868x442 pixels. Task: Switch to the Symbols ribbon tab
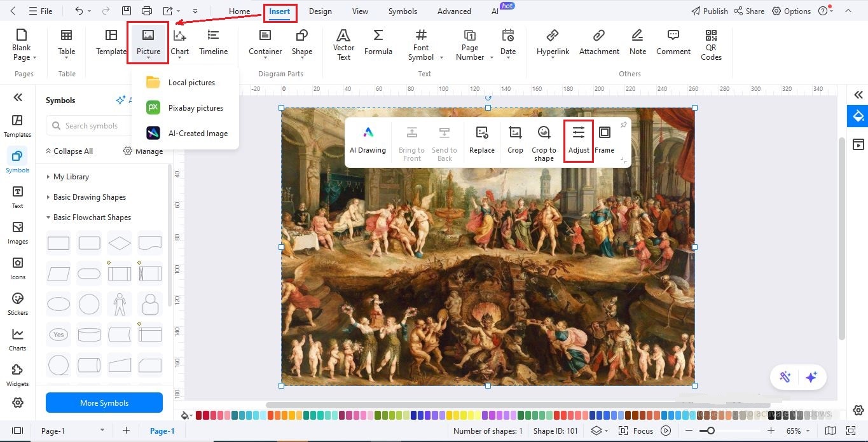(403, 11)
